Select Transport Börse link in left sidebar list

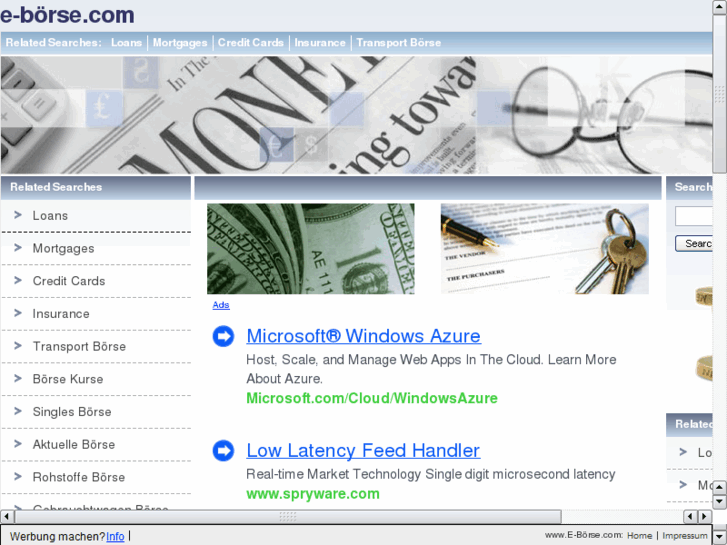tap(79, 346)
